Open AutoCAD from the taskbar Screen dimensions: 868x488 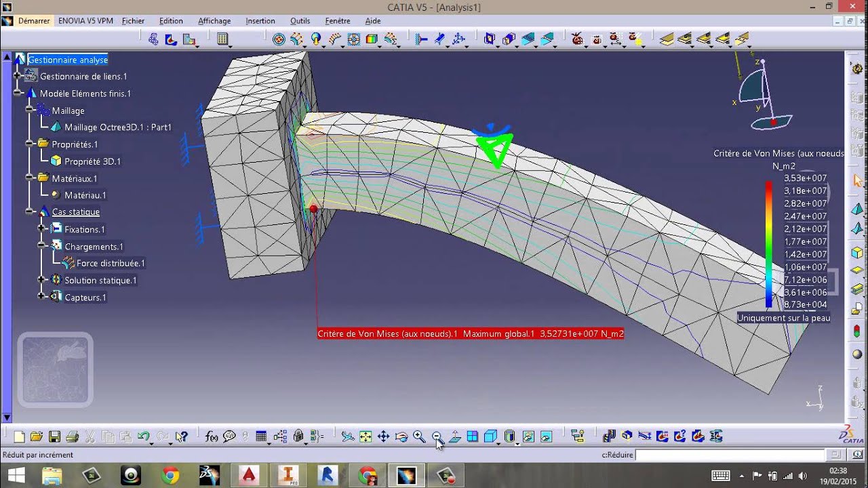tap(249, 475)
